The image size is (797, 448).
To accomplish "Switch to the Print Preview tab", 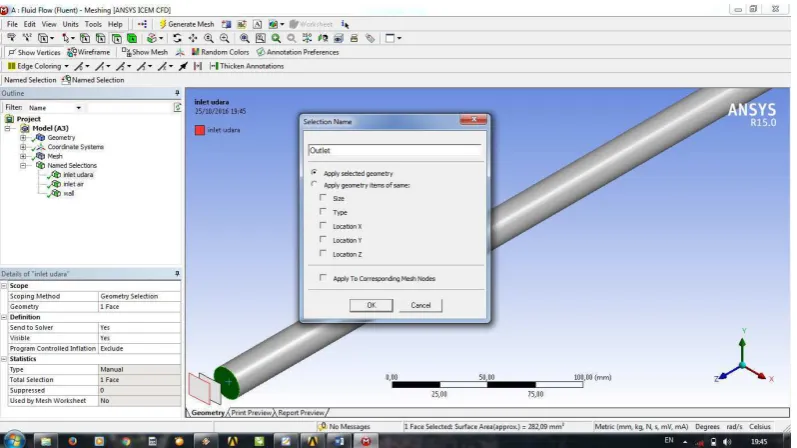I will coord(251,413).
